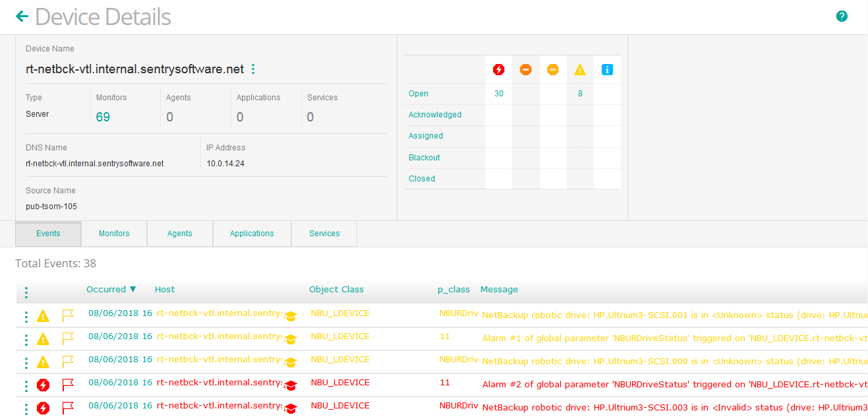Switch to the Applications tab
868x419 pixels.
point(252,234)
